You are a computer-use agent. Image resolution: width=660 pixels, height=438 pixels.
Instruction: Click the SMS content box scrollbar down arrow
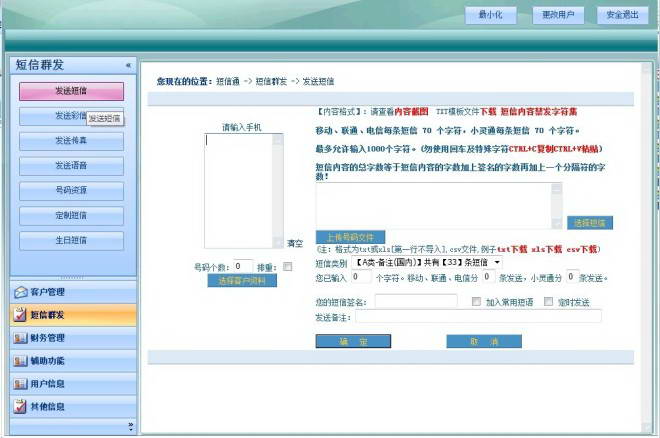tap(556, 223)
